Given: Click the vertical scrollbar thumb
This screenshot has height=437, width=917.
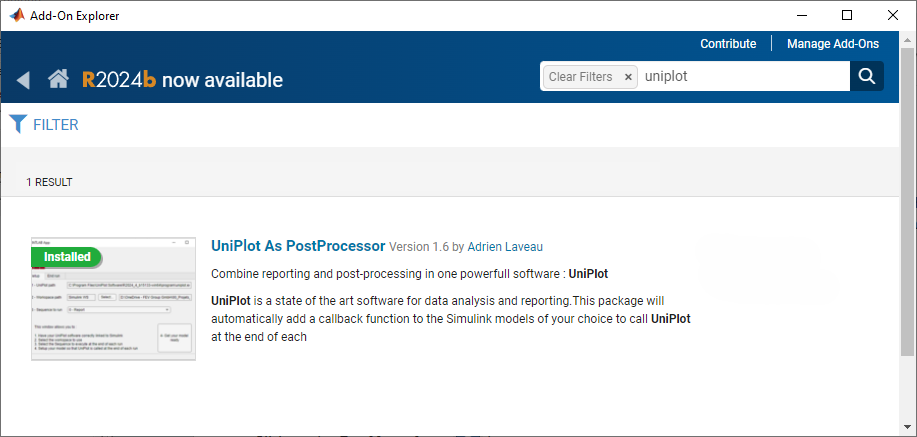Looking at the screenshot, I should click(x=908, y=200).
